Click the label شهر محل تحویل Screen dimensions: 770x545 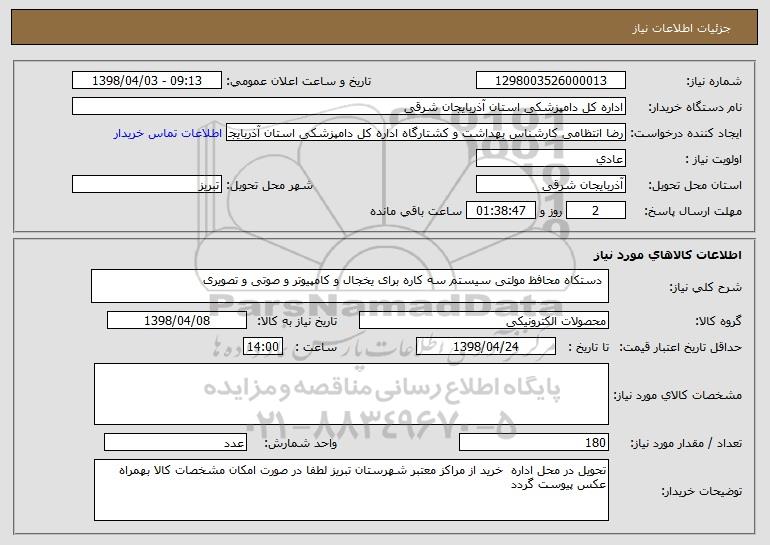point(270,186)
